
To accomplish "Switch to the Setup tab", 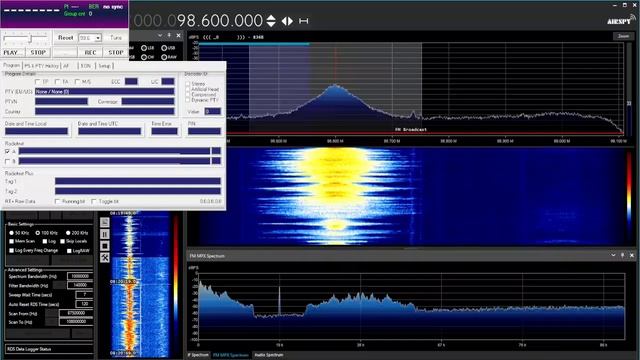I will (104, 66).
